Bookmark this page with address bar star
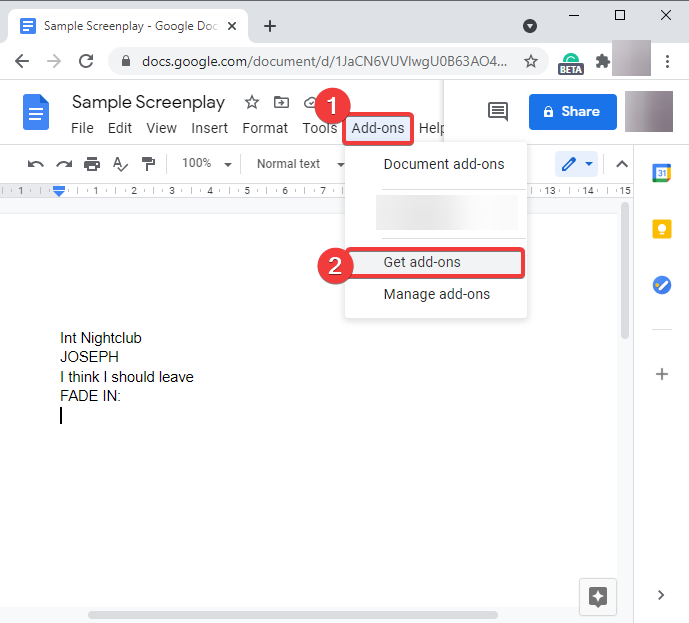Viewport: 689px width, 623px height. (x=531, y=61)
